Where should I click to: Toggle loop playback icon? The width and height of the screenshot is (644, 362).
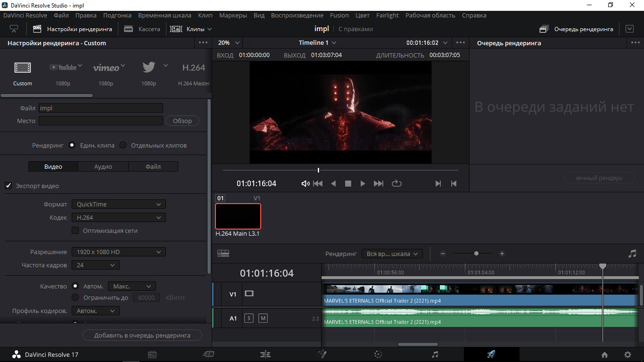(x=396, y=184)
